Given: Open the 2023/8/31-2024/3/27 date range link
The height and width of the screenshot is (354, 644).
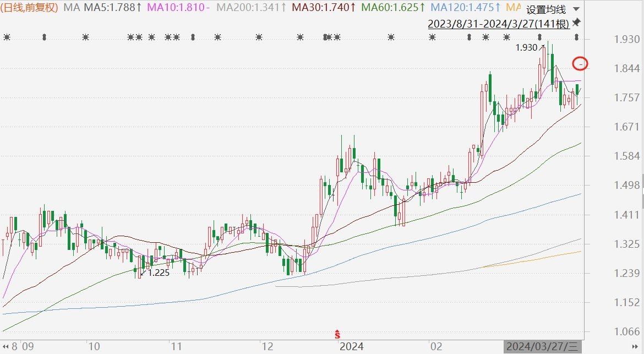Looking at the screenshot, I should coord(498,24).
